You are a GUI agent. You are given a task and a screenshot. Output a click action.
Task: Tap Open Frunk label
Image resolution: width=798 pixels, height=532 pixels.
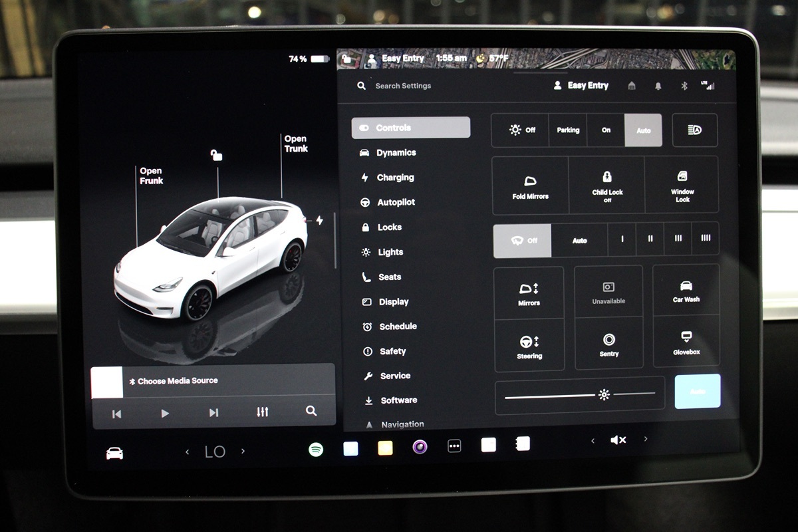coord(151,176)
